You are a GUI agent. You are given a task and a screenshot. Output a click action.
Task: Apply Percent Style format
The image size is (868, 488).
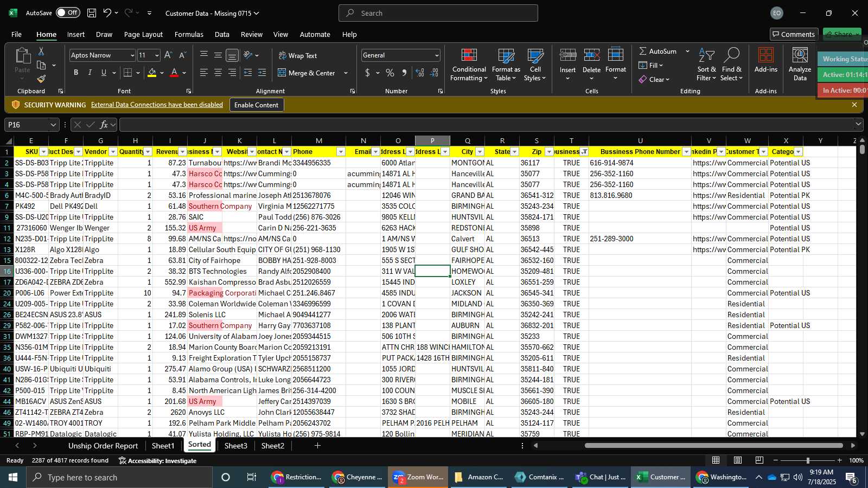(390, 73)
